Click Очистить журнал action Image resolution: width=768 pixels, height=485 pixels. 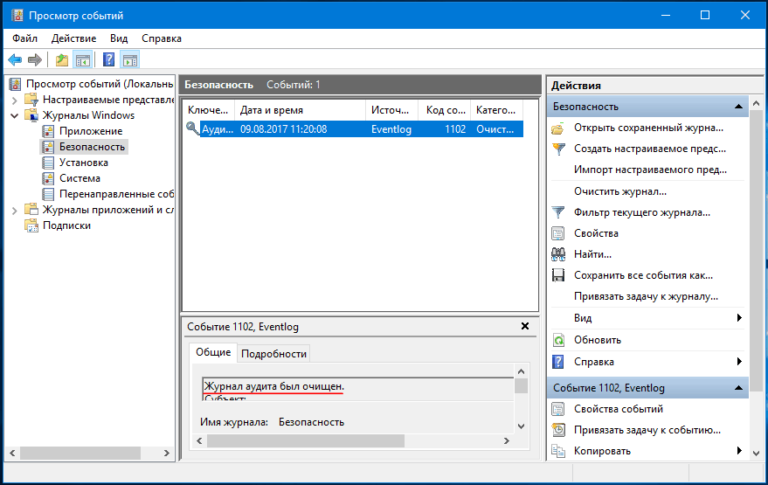[620, 191]
